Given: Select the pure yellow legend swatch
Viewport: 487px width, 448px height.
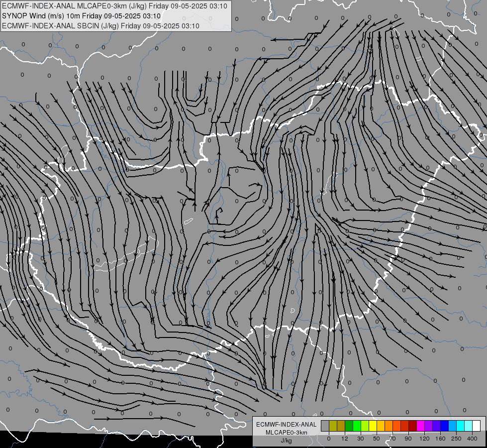Looking at the screenshot, I should coord(373,426).
